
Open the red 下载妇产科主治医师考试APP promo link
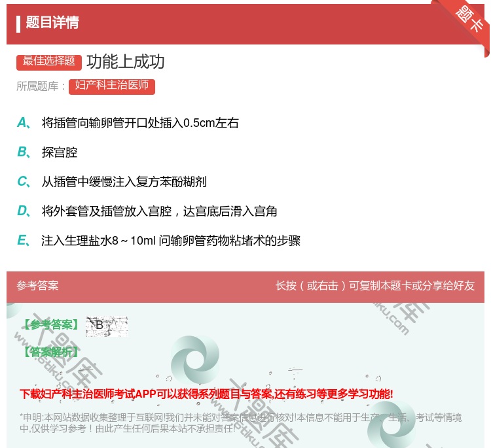pos(206,394)
